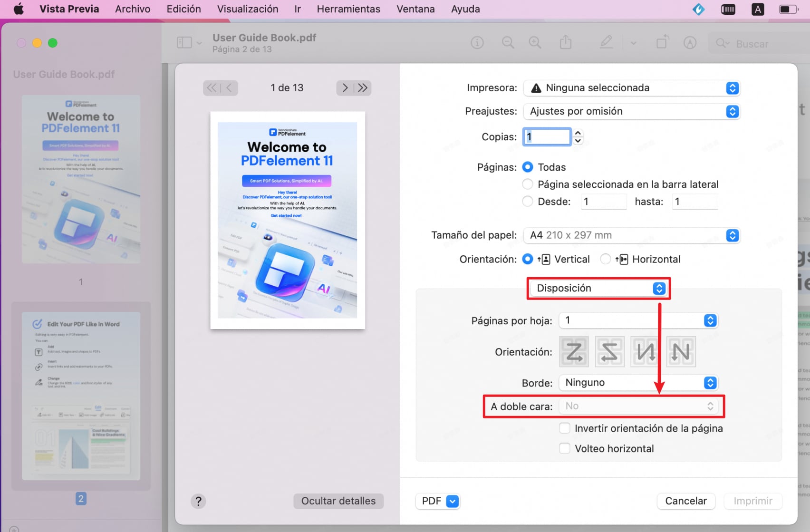Choose Vertical orientation

click(x=528, y=259)
